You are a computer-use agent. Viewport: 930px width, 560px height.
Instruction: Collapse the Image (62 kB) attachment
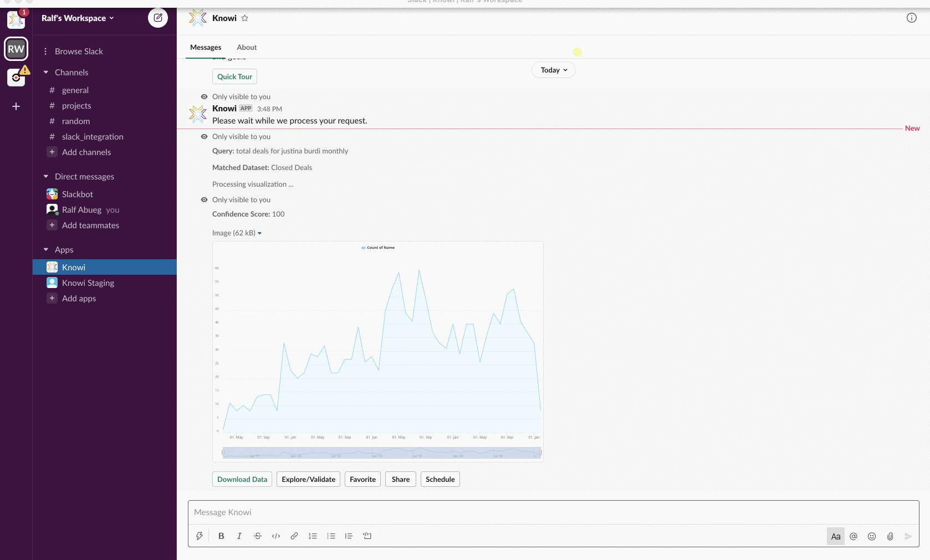pyautogui.click(x=259, y=233)
